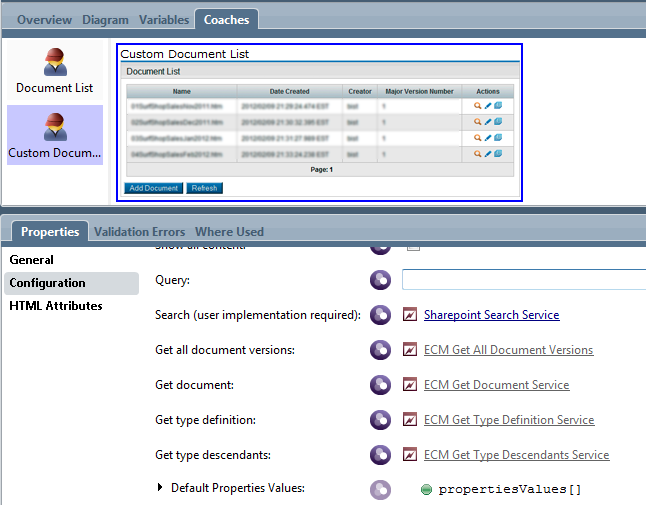The image size is (646, 505).
Task: Open the Where Used tab
Action: pos(229,231)
